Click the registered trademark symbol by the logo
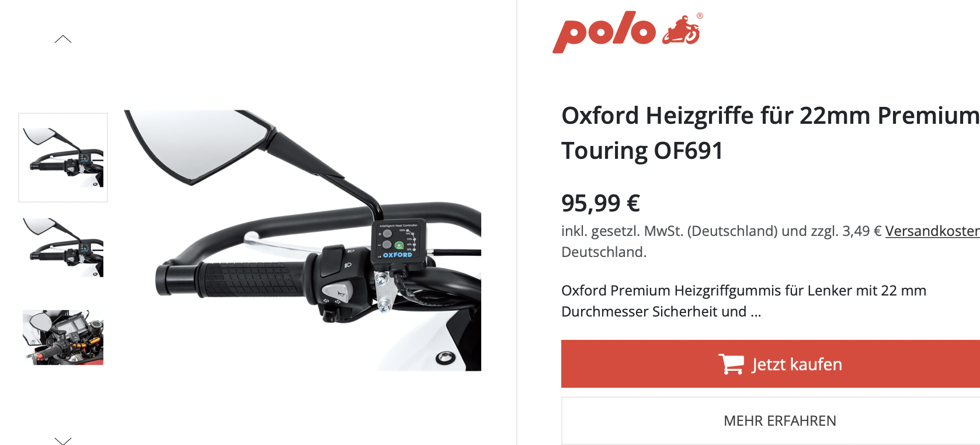 tap(700, 16)
